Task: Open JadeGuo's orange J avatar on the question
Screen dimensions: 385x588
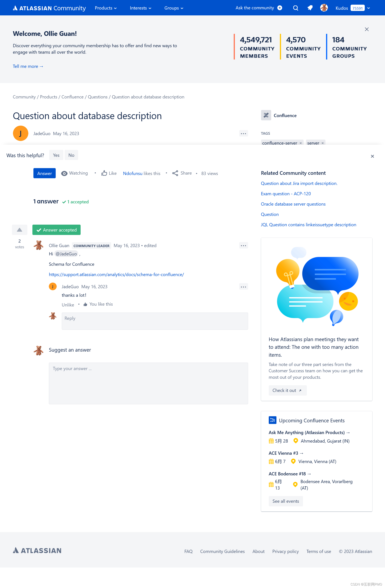Action: (x=20, y=133)
